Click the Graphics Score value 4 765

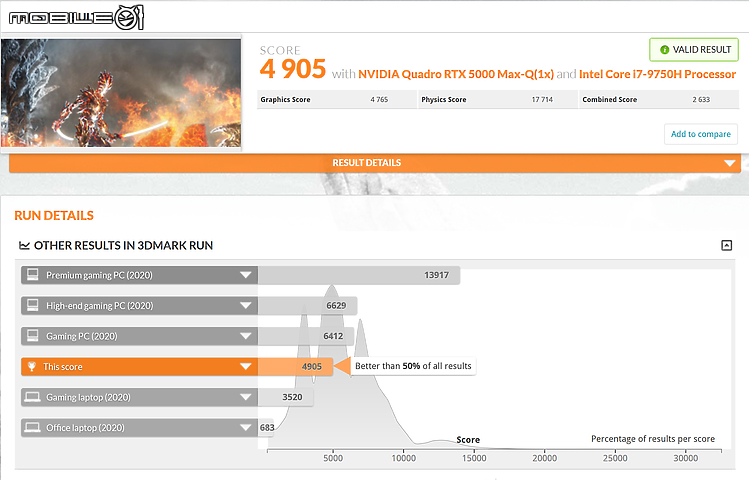point(379,100)
